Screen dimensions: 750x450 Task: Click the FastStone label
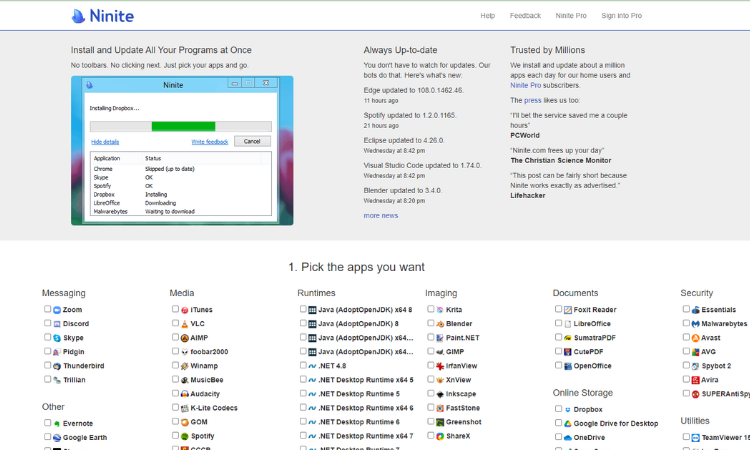coord(463,408)
